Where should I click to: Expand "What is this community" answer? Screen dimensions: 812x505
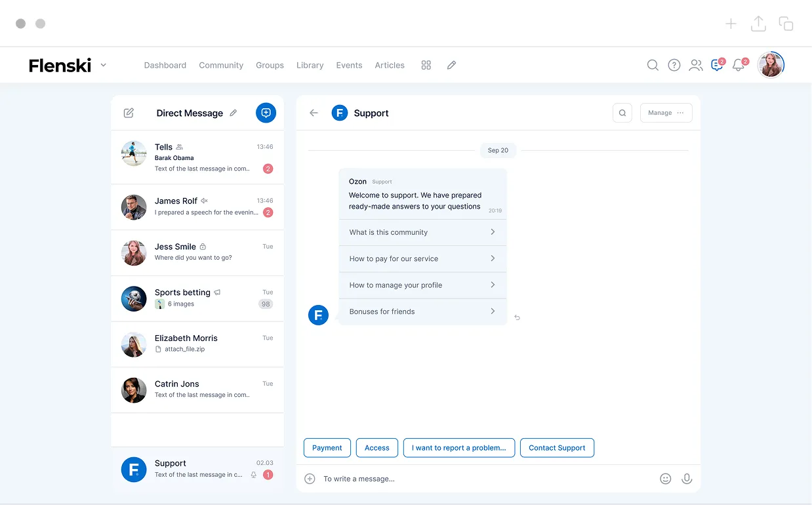422,232
